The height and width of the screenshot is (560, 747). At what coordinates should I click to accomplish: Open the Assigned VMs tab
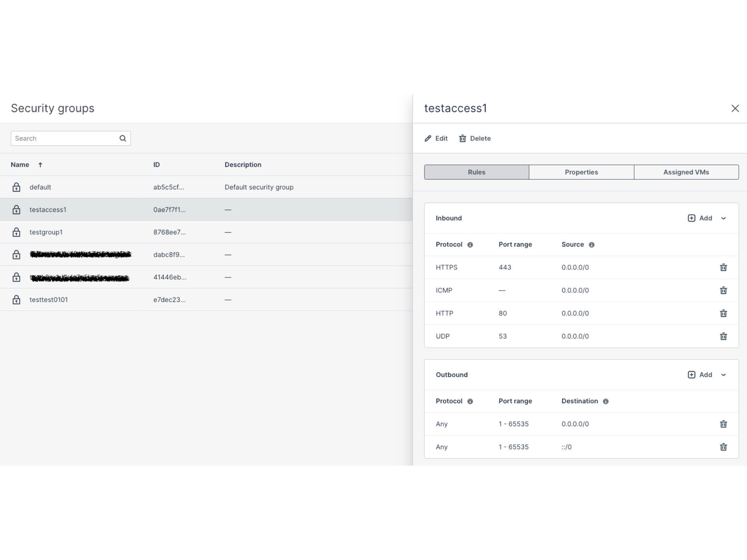coord(686,172)
